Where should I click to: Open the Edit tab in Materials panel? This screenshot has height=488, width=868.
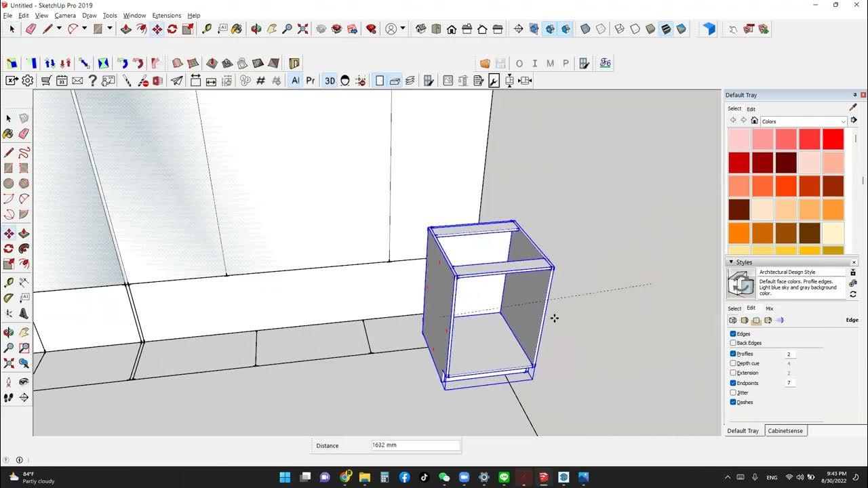pos(751,108)
